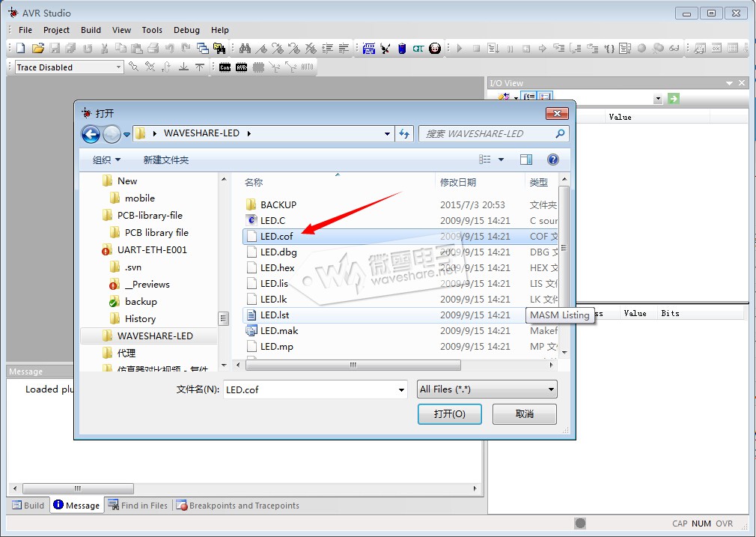The width and height of the screenshot is (756, 537).
Task: Click the binoculars Find icon in toolbar
Action: (x=245, y=48)
